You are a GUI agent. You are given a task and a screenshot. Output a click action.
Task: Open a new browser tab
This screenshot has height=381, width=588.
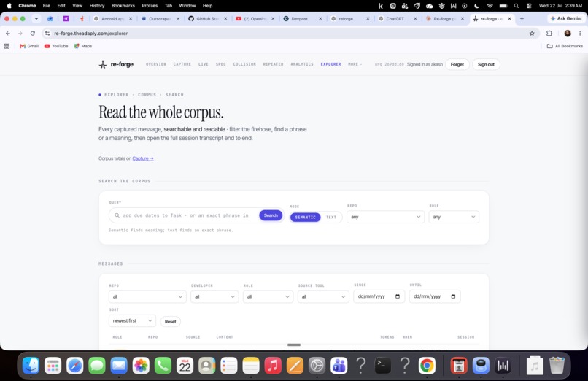click(x=522, y=18)
